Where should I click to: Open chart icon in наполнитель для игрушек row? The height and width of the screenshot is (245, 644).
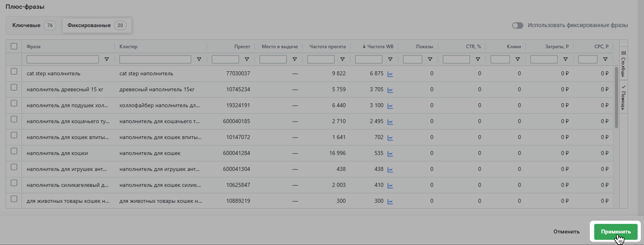(390, 170)
